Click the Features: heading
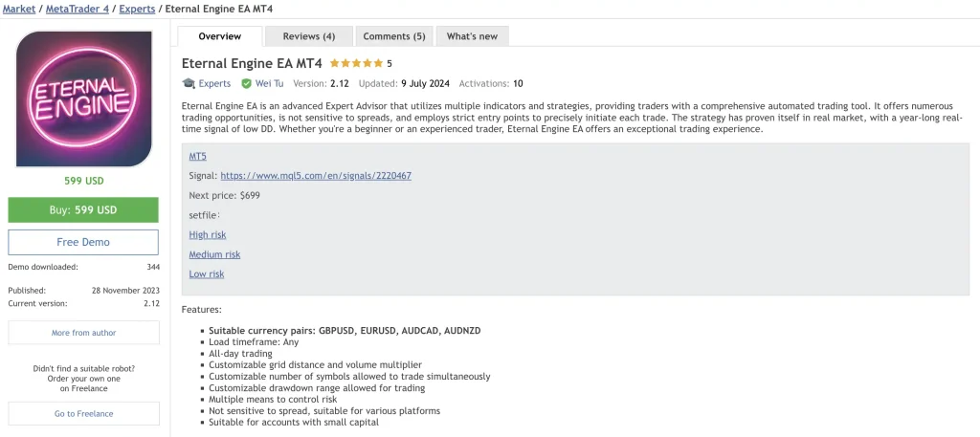The image size is (980, 437). tap(201, 309)
